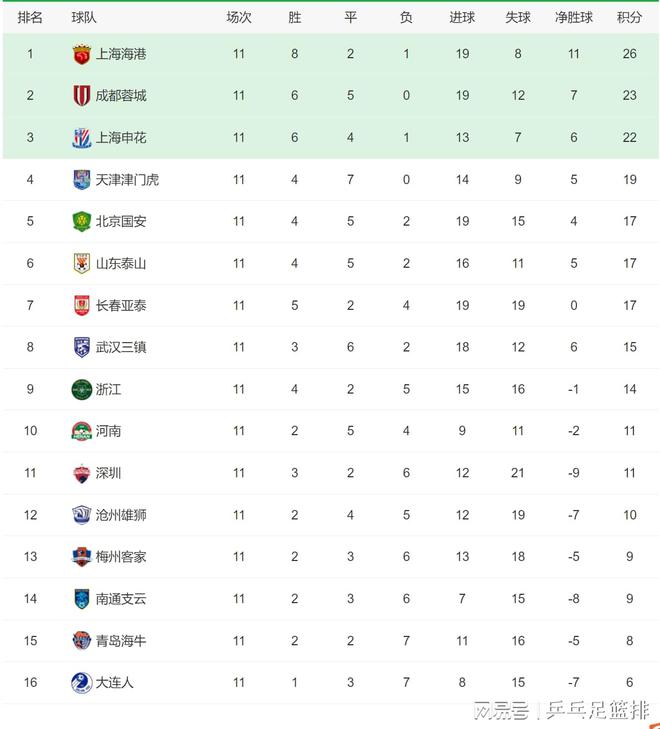Open the 南通支云 team name link
660x729 pixels.
[x=121, y=599]
